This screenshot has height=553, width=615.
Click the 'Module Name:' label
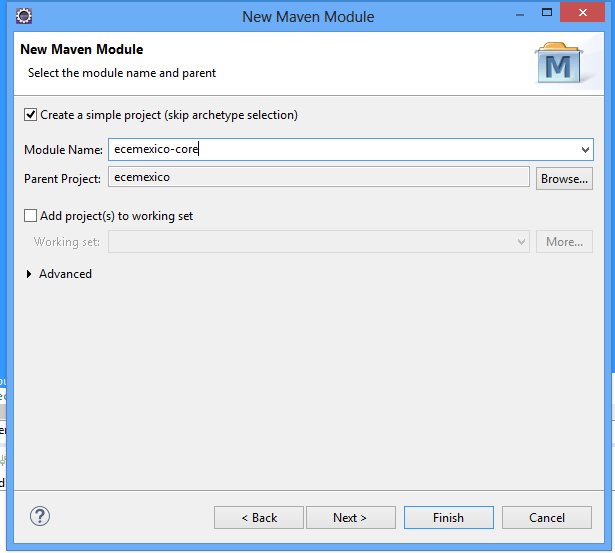click(x=63, y=150)
